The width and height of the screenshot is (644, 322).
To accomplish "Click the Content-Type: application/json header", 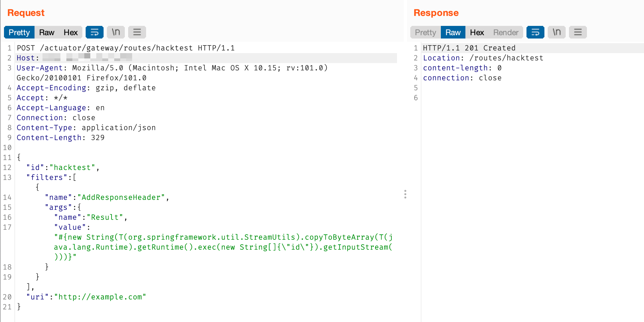I will click(x=86, y=127).
